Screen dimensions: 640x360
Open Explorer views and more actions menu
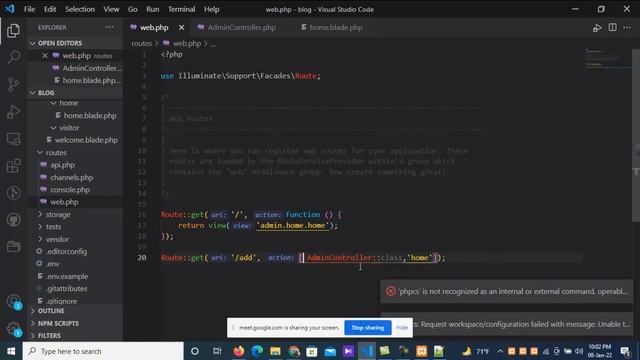110,27
